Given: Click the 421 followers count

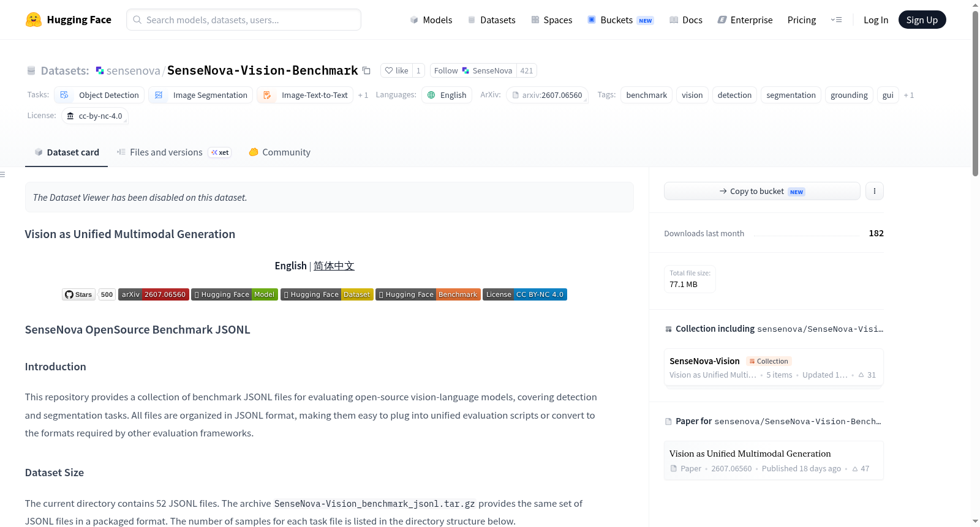Looking at the screenshot, I should pyautogui.click(x=526, y=70).
